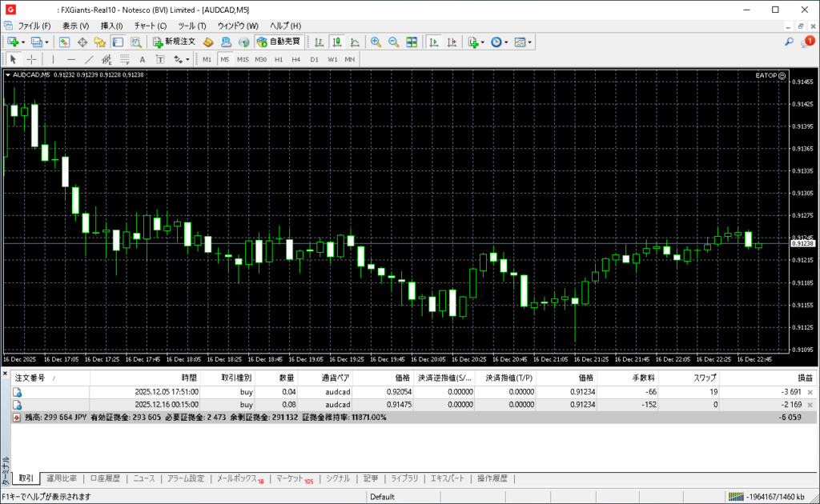Switch chart to candlestick display mode
This screenshot has width=820, height=504.
[337, 42]
